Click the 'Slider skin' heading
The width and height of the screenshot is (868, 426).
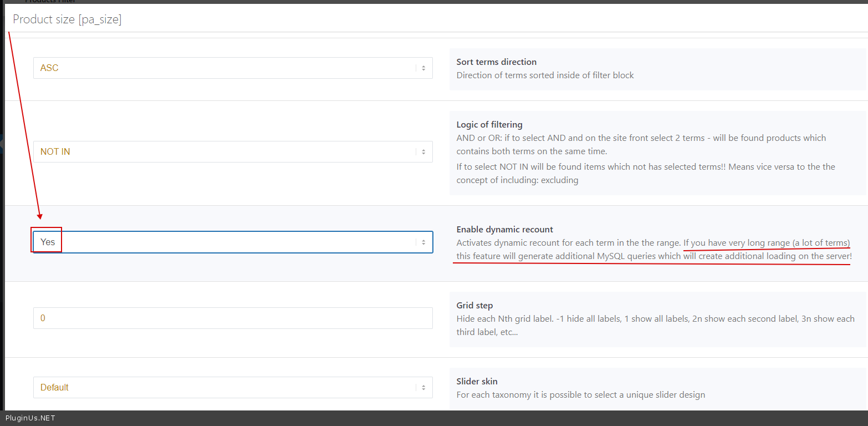(477, 382)
